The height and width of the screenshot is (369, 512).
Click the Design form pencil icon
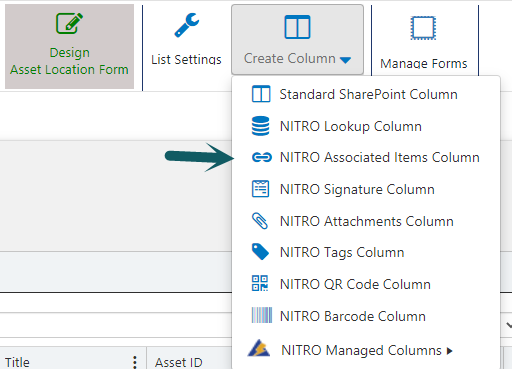(69, 23)
